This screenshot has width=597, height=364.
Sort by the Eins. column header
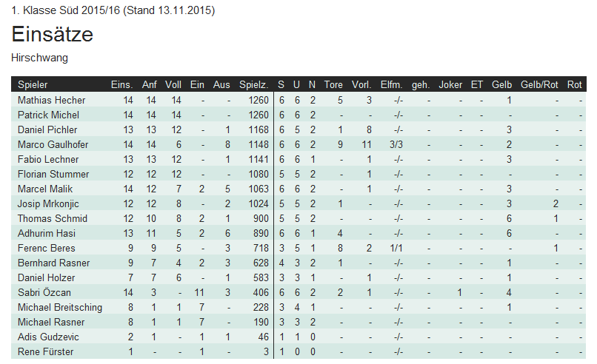121,84
